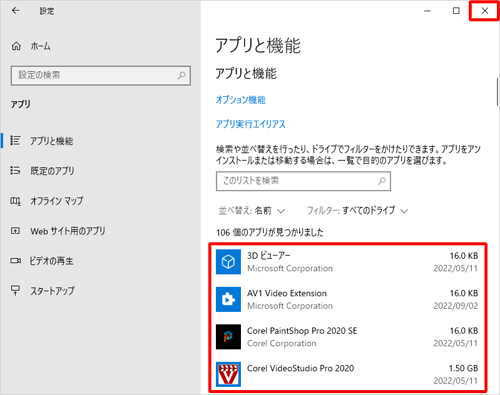Open the オプション機能 link

click(241, 100)
